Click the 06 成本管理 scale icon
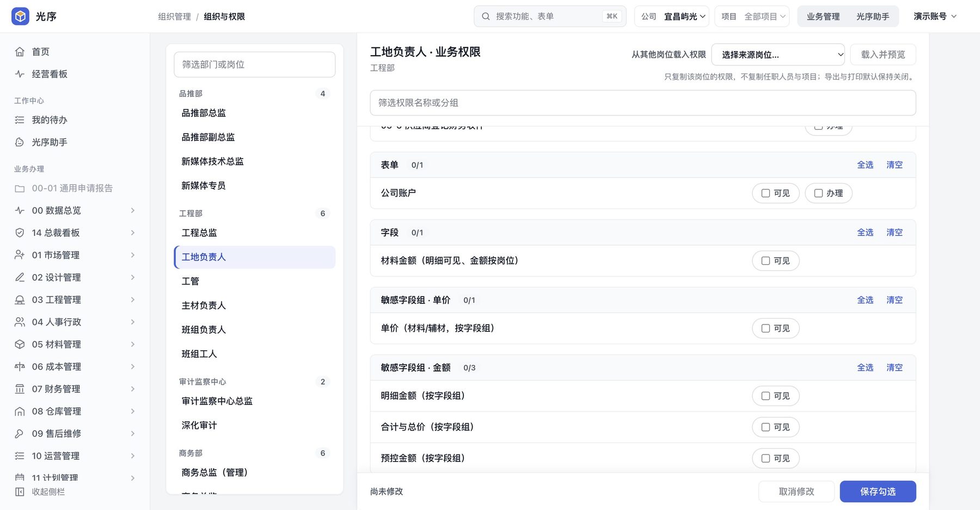Image resolution: width=980 pixels, height=510 pixels. coord(20,367)
